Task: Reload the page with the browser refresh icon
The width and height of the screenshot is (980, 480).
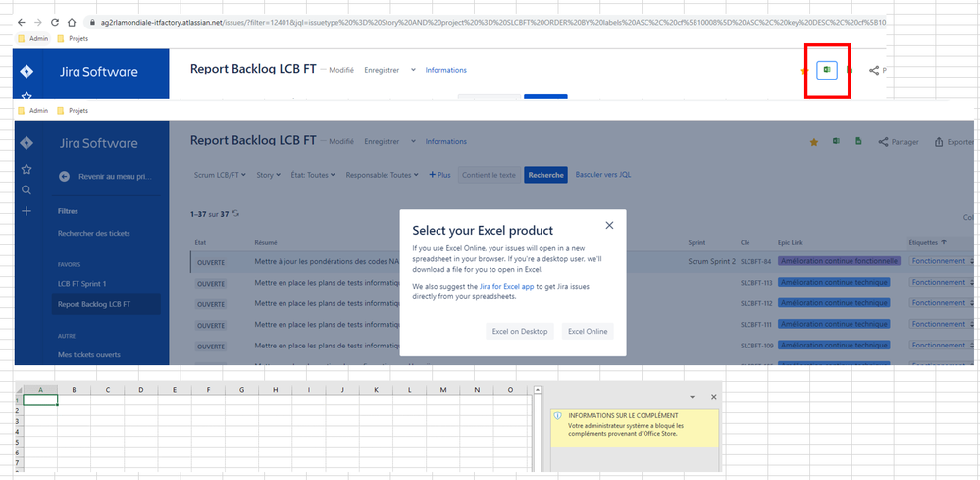Action: pyautogui.click(x=55, y=22)
